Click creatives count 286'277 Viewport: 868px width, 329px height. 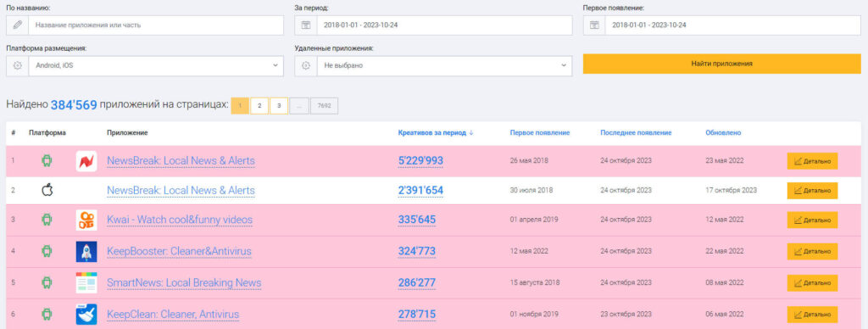tap(417, 282)
